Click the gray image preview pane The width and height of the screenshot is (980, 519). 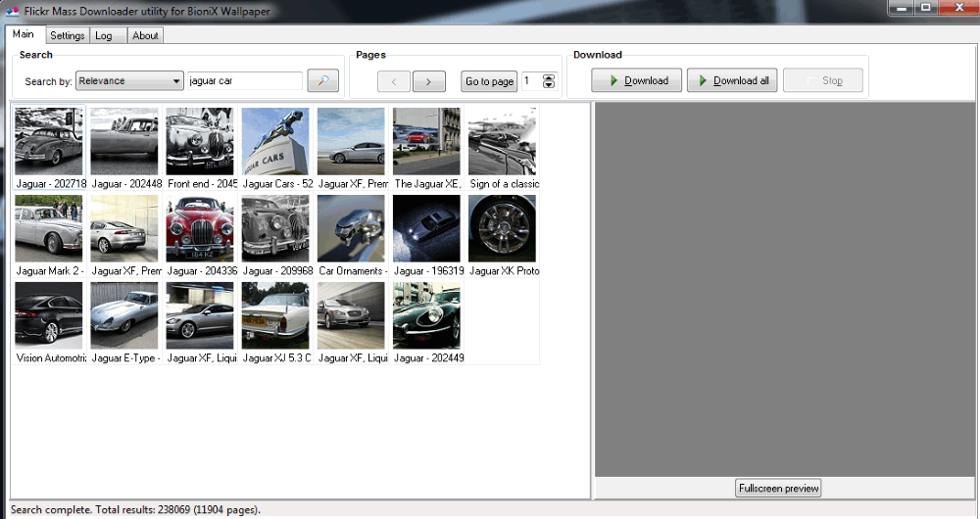pyautogui.click(x=785, y=290)
